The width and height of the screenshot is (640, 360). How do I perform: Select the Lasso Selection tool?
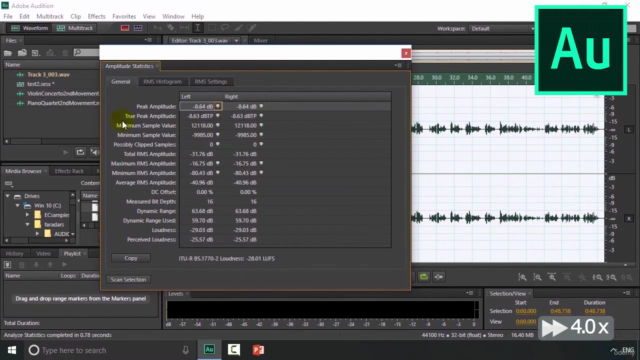pos(225,28)
